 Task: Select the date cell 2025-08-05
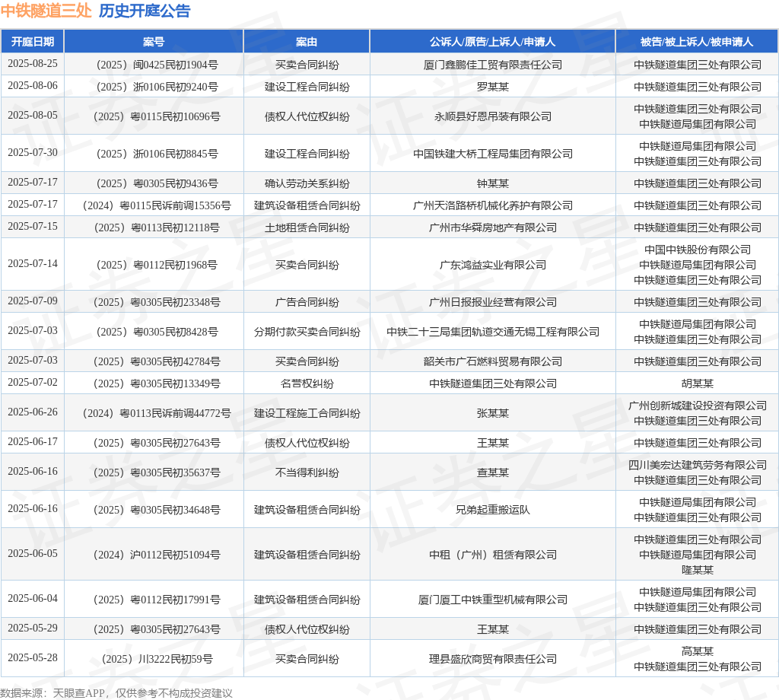33,115
